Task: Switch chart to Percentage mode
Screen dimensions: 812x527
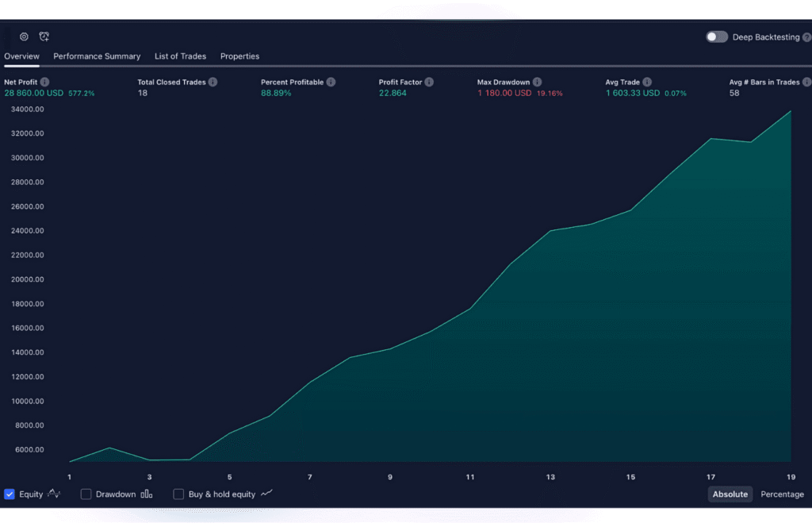Action: [x=782, y=494]
